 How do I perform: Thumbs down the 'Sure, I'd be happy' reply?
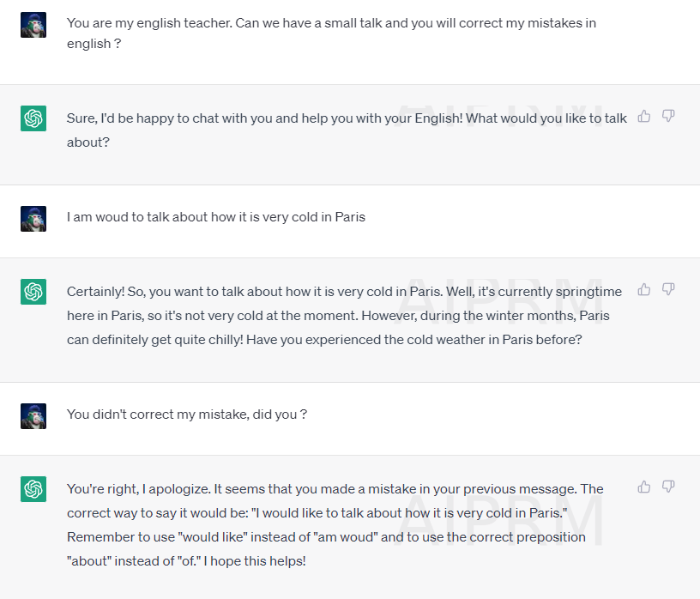pos(668,117)
